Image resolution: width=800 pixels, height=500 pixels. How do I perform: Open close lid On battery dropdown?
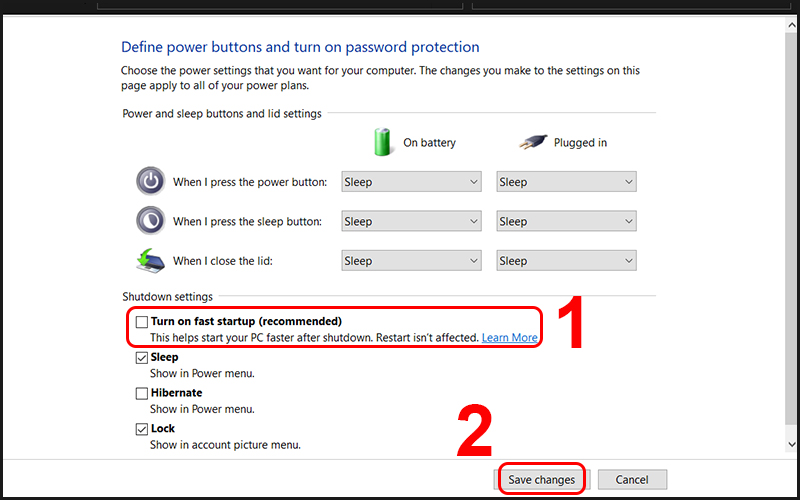coord(411,260)
